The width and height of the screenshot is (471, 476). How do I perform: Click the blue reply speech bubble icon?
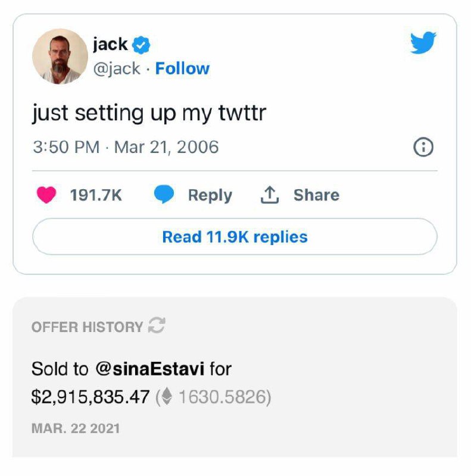[x=164, y=195]
